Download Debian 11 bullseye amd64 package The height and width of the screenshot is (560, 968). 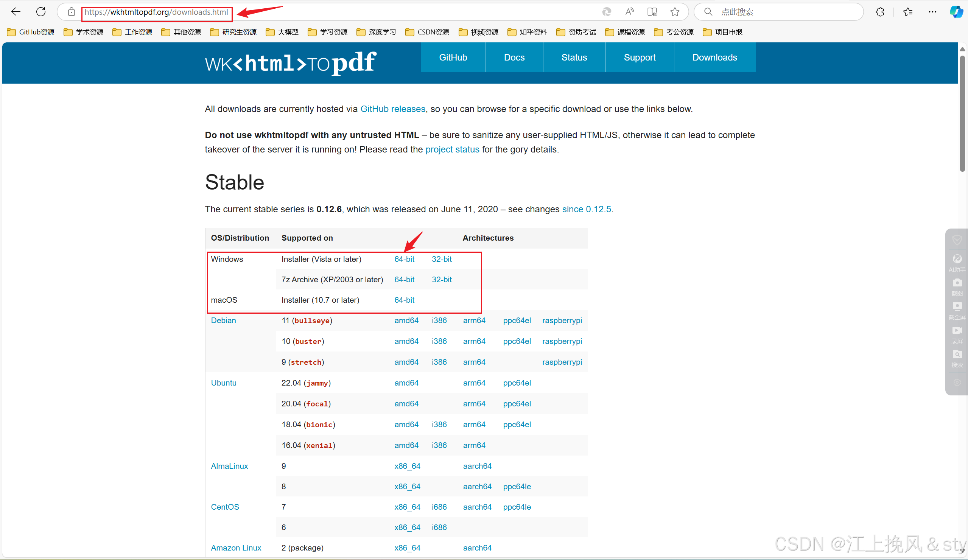pyautogui.click(x=406, y=320)
